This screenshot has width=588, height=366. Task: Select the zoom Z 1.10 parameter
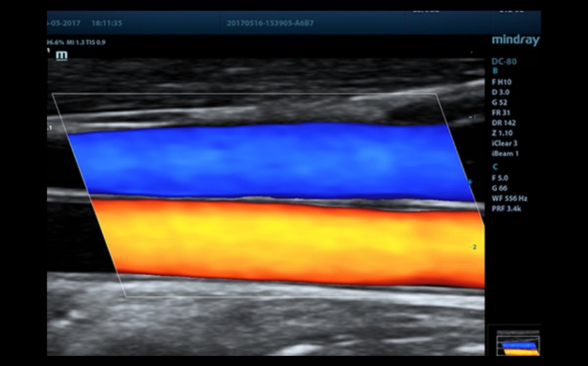[502, 133]
